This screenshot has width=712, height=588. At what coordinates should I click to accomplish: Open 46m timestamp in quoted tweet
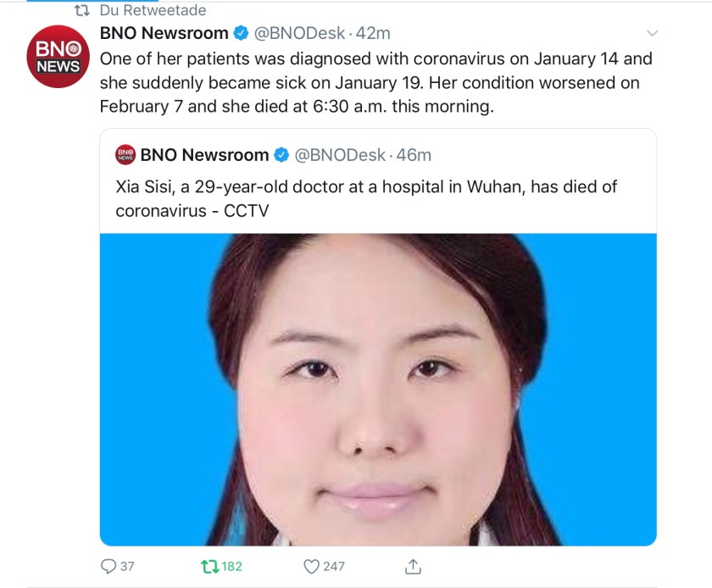pos(414,155)
